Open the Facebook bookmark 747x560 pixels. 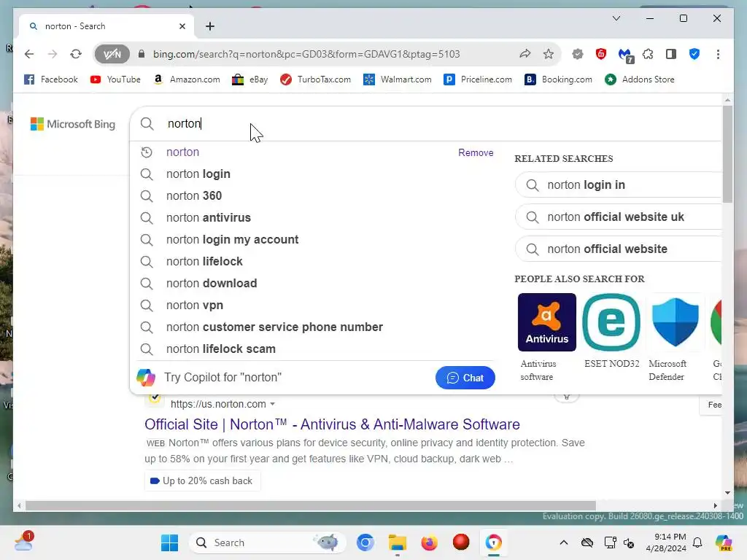(51, 79)
